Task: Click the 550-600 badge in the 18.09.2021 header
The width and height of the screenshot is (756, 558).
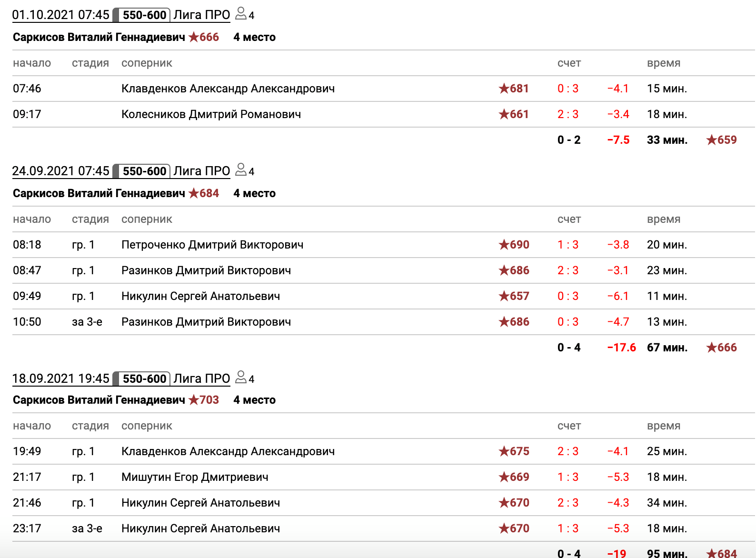Action: pyautogui.click(x=144, y=379)
